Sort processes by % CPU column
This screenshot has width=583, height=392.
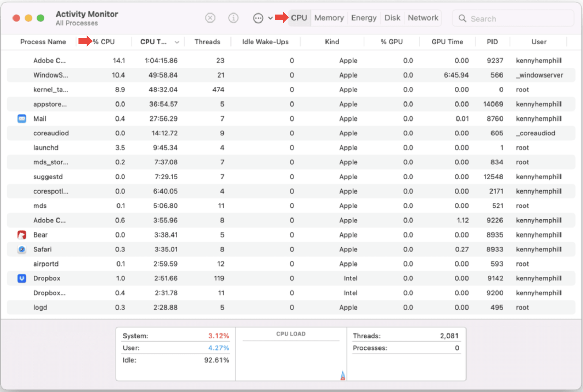pyautogui.click(x=104, y=42)
